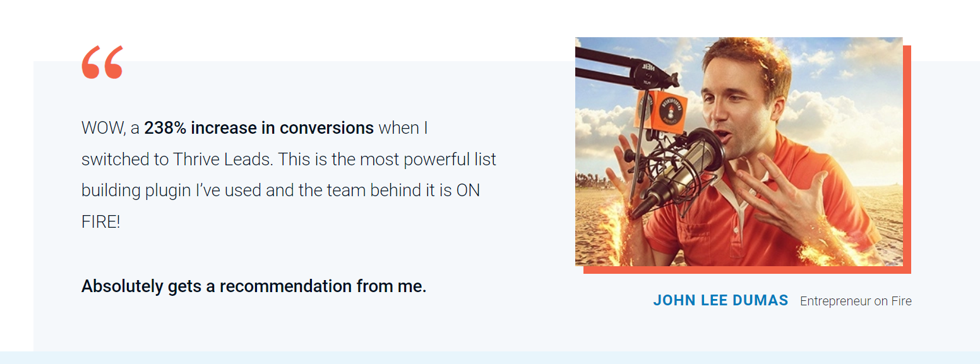Click "Absolutely gets a recommendation from me."
980x364 pixels.
[254, 286]
